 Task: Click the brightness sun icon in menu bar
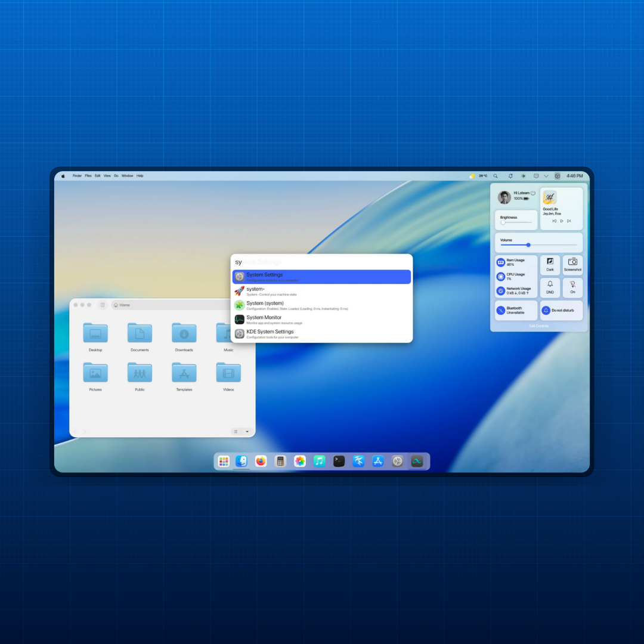(x=524, y=176)
